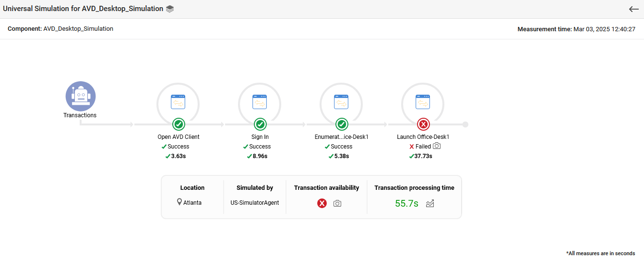
Task: Click the Atlanta location pin icon
Action: pos(179,202)
